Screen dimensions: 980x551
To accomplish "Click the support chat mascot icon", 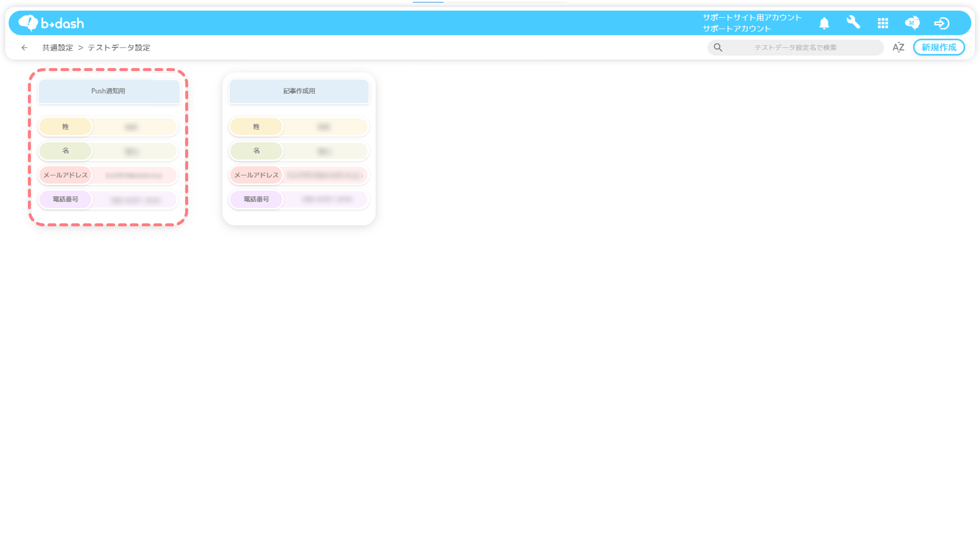I will [912, 23].
